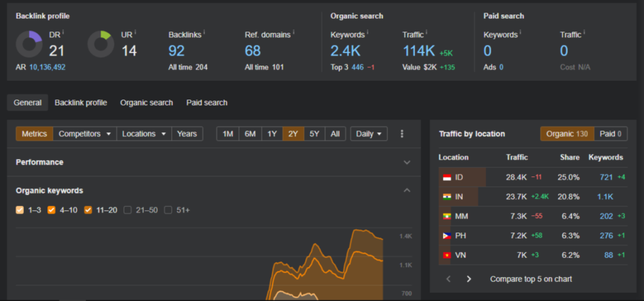The height and width of the screenshot is (301, 644).
Task: Click the Philippines flag icon
Action: coord(447,236)
